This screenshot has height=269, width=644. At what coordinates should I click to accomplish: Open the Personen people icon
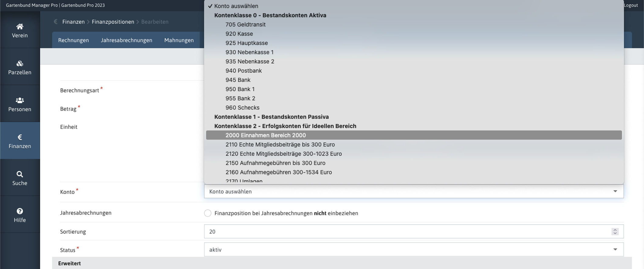tap(20, 100)
